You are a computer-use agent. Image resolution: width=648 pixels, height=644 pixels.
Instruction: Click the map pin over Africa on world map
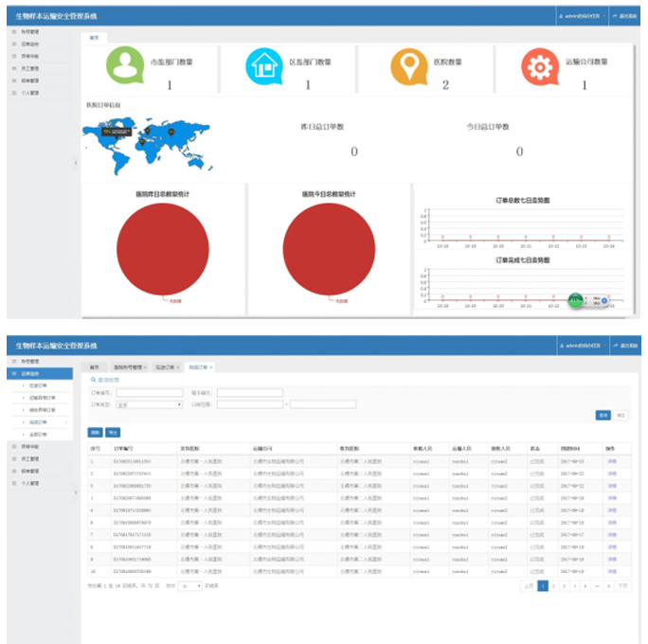(x=142, y=142)
